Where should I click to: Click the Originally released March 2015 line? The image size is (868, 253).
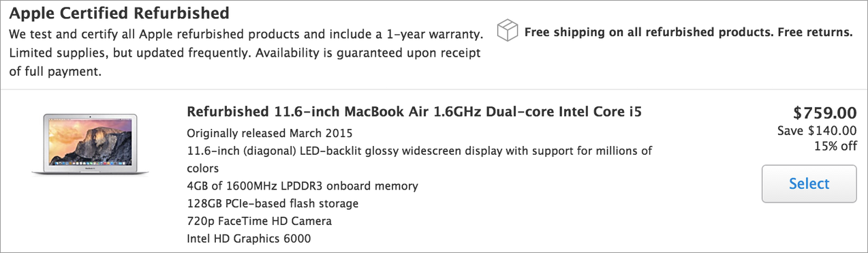tap(270, 133)
